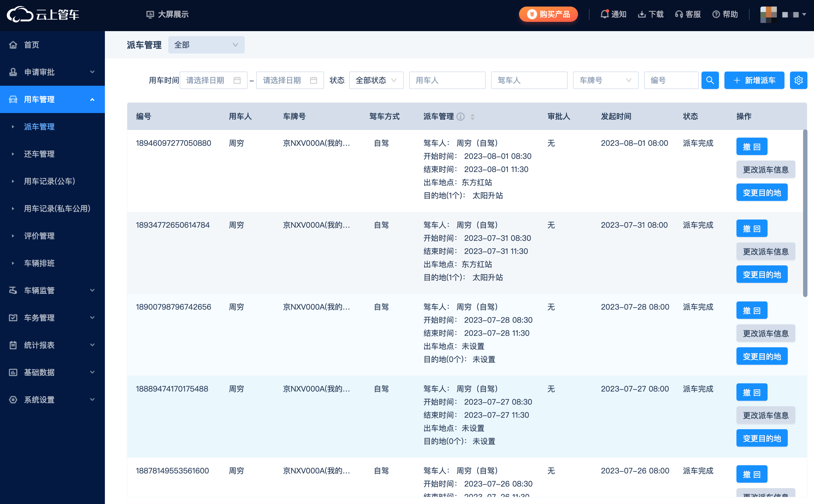Click the user avatar thumbnail
Viewport: 814px width, 504px height.
768,14
